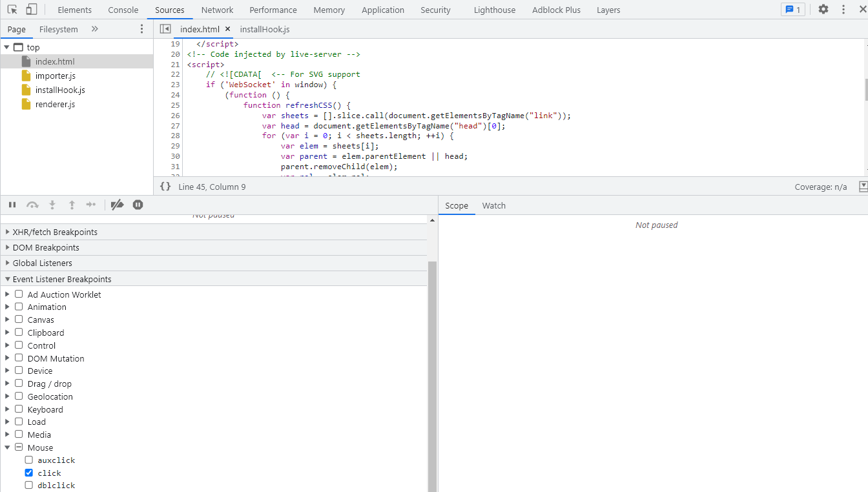Expand the Load category arrow
This screenshot has height=492, width=868.
(7, 422)
